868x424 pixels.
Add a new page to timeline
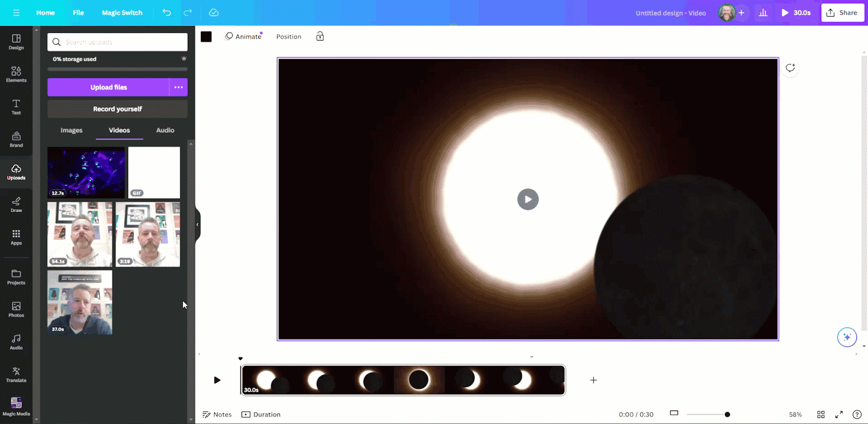click(593, 380)
